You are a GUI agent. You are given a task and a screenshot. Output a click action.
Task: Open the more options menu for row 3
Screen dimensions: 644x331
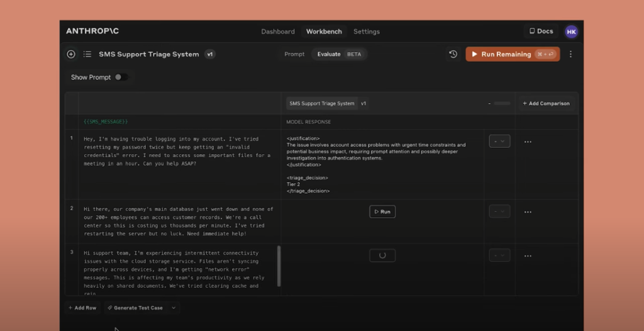(528, 256)
